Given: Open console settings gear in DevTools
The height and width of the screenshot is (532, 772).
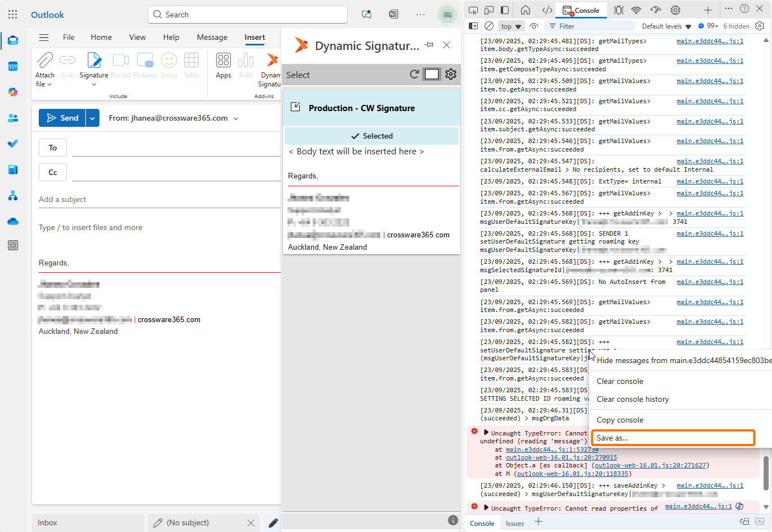Looking at the screenshot, I should (x=760, y=26).
